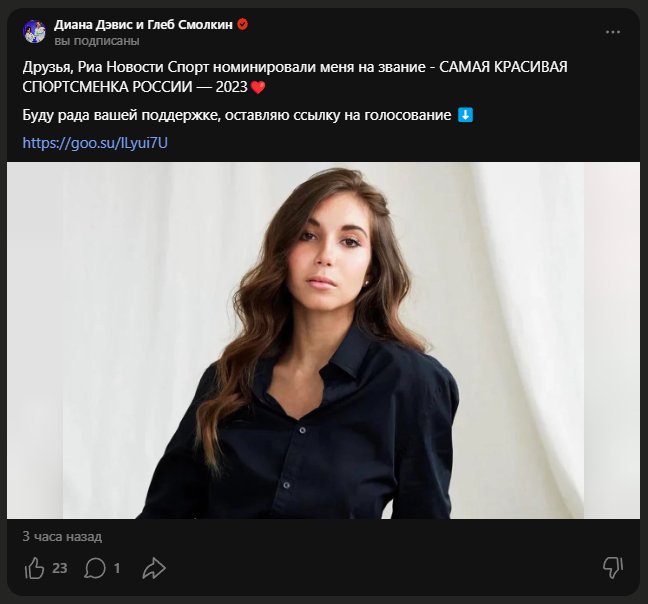Open the goo.su voting link

(94, 143)
